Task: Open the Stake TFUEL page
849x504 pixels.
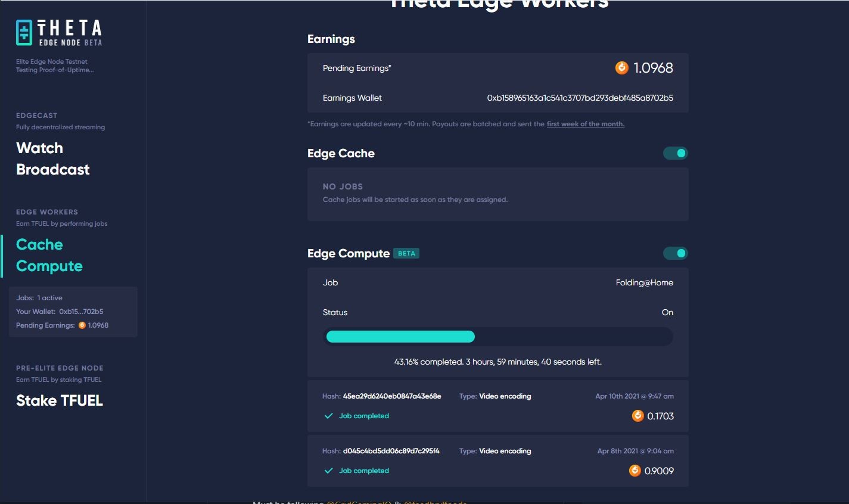Action: [x=60, y=400]
